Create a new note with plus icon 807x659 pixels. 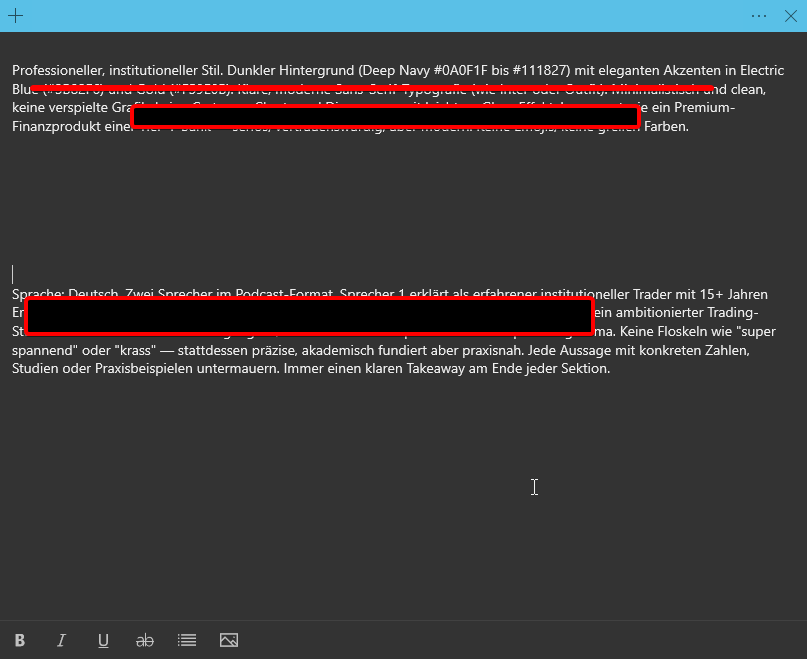coord(15,16)
